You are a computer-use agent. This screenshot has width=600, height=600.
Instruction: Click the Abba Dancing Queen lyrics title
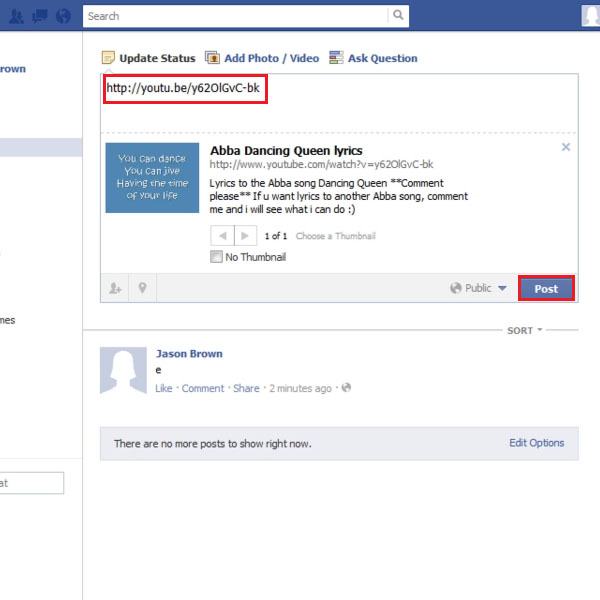286,151
